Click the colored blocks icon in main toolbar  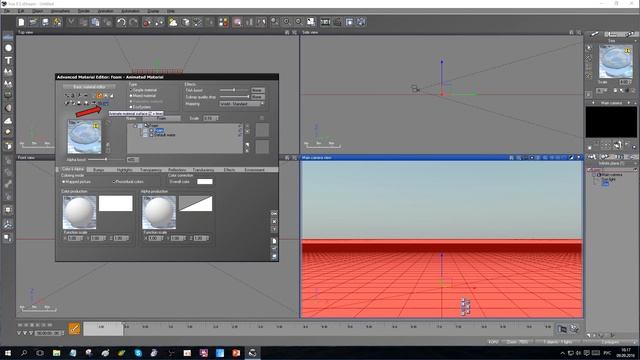(x=223, y=22)
